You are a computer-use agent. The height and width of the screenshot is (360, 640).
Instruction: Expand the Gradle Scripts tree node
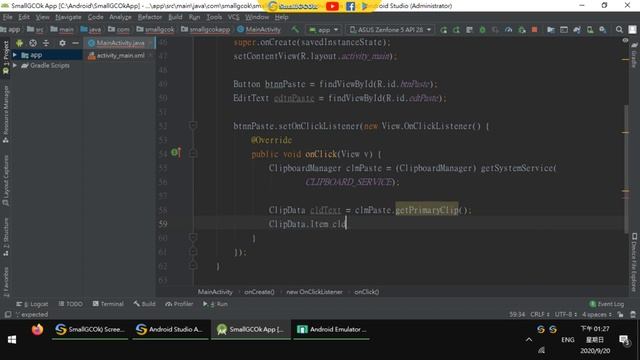click(15, 65)
